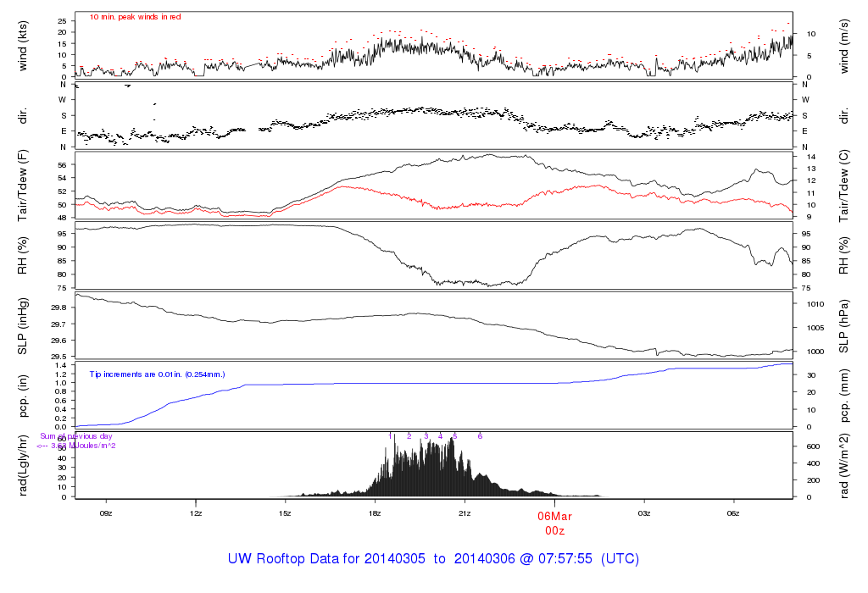Click the right 'rad (W/m^2)' axis title
This screenshot has height=593, width=868.
click(843, 465)
